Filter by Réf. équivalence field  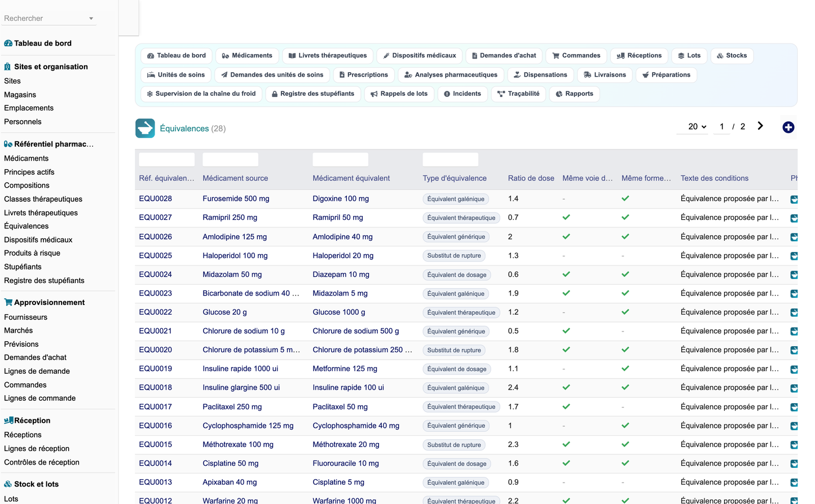point(167,160)
